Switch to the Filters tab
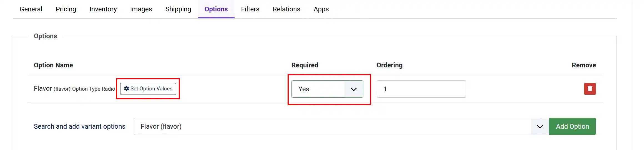Image resolution: width=644 pixels, height=150 pixels. tap(250, 9)
